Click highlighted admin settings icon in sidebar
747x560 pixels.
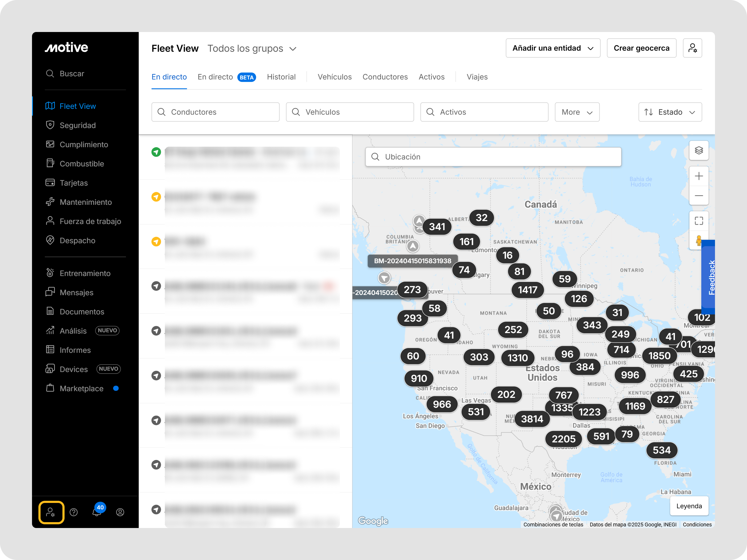[51, 513]
